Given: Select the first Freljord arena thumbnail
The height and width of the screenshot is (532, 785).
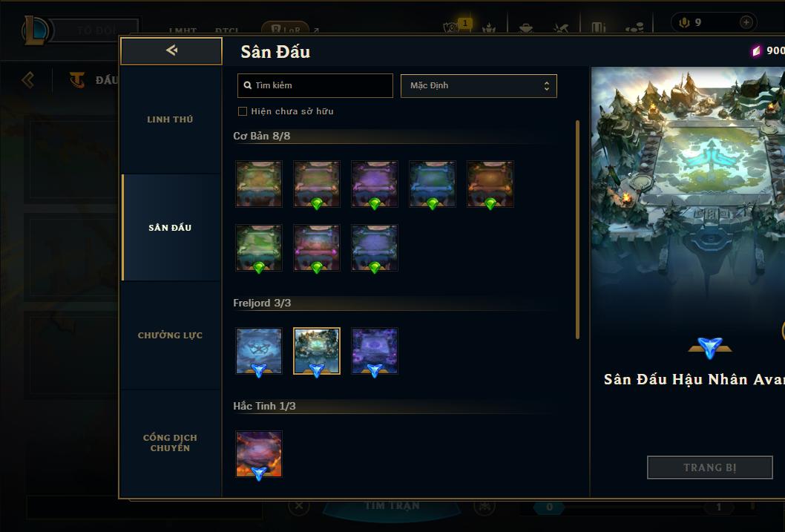Looking at the screenshot, I should click(x=259, y=352).
